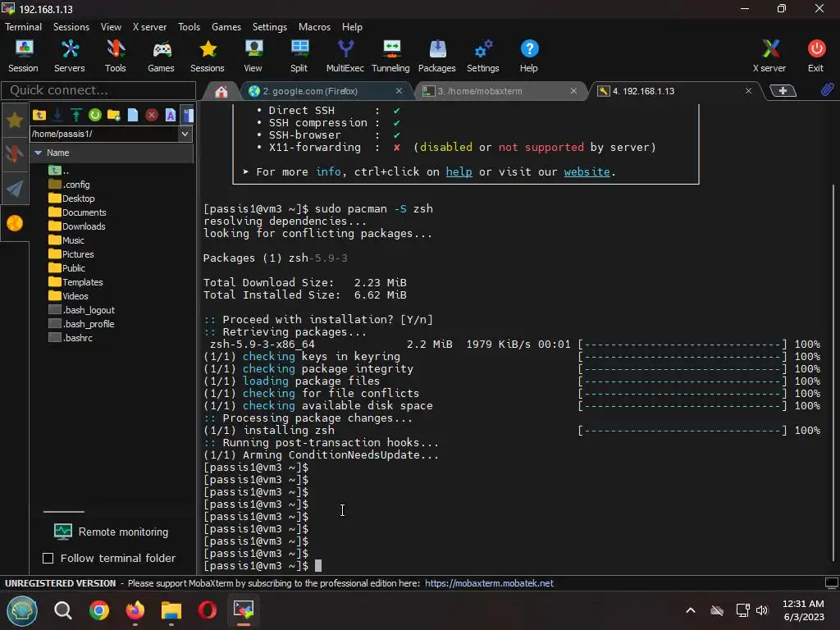
Task: Enable MultiExec mode from toolbar
Action: [x=345, y=56]
